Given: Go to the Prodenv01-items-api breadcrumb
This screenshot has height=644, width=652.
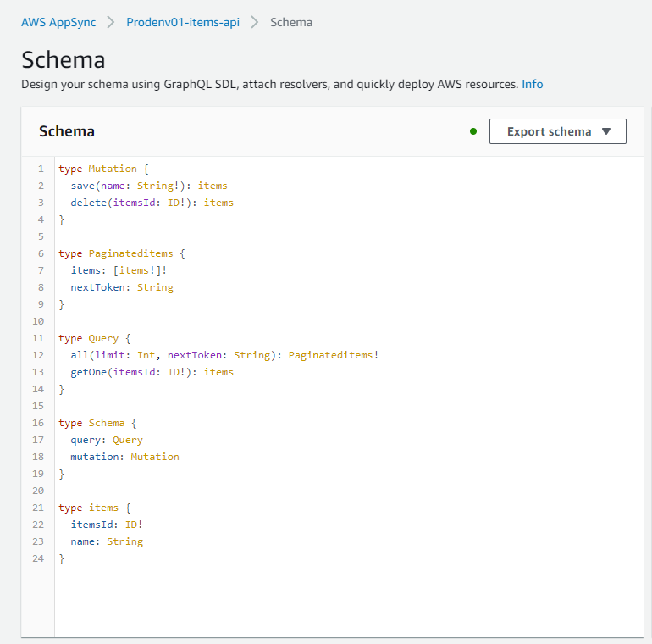Looking at the screenshot, I should pyautogui.click(x=183, y=22).
